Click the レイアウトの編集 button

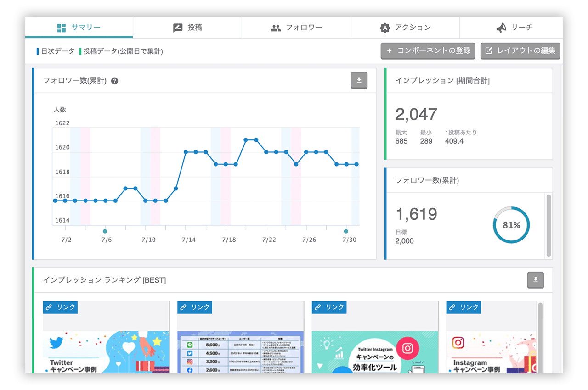click(x=520, y=51)
